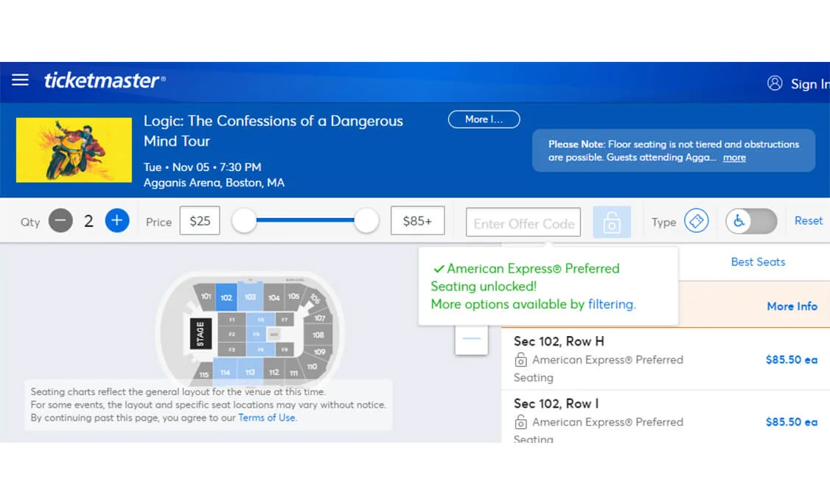
Task: Expand the floor seating note via more
Action: (734, 158)
